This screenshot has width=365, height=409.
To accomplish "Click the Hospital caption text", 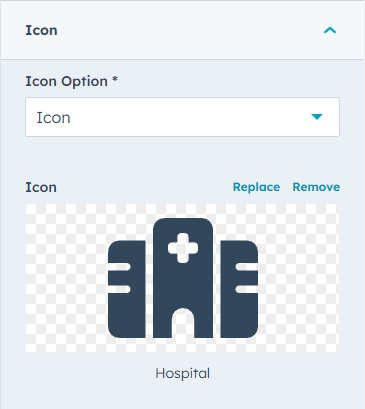I will pos(183,373).
